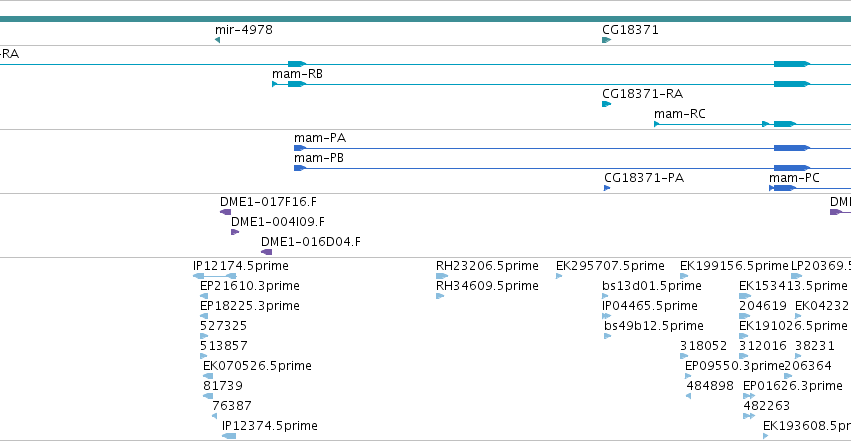Select the mam-PA protein start glyph
The image size is (851, 441).
[x=300, y=148]
